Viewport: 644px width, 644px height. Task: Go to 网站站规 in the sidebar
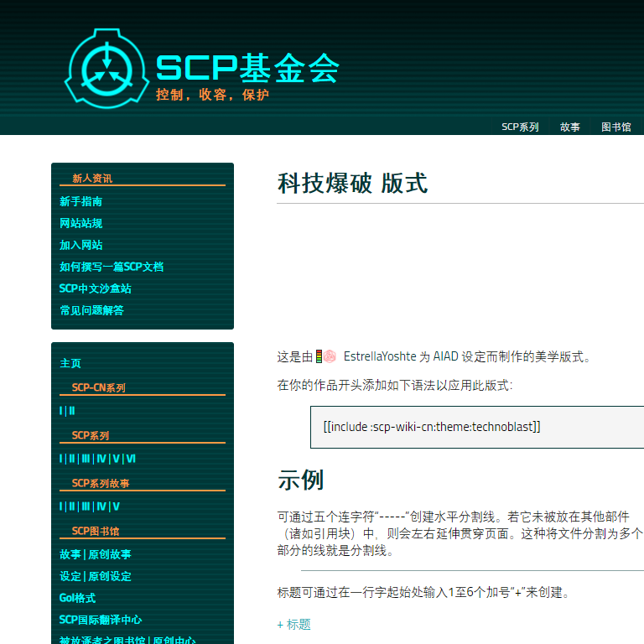point(81,223)
